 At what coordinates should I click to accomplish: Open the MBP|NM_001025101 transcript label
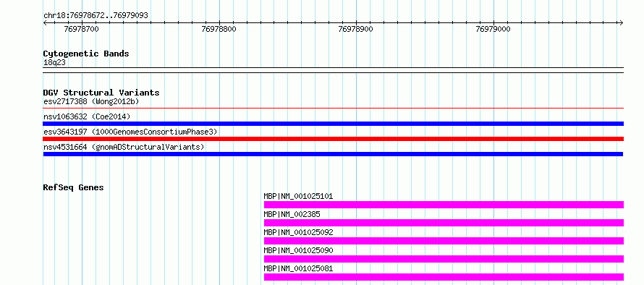(298, 196)
